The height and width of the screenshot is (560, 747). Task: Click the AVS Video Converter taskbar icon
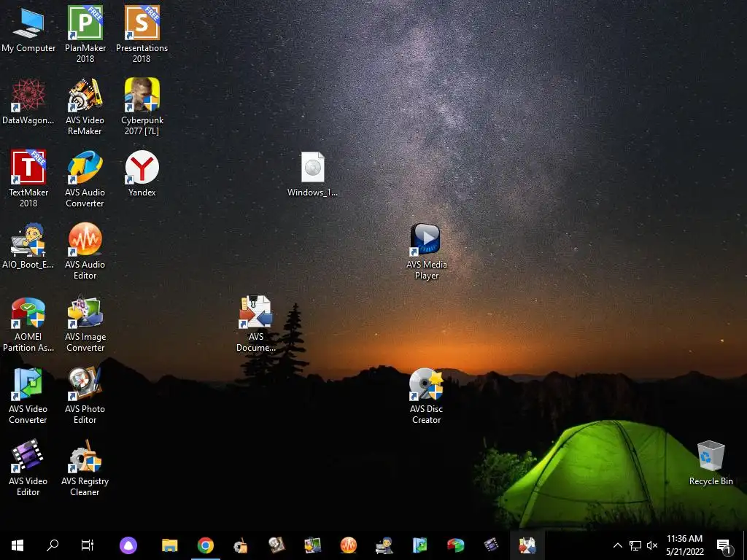(419, 545)
